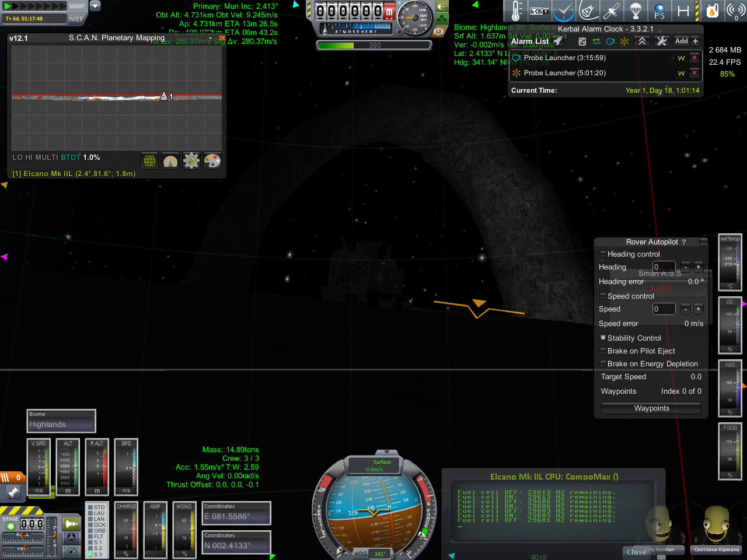The height and width of the screenshot is (560, 747).
Task: Open the kOS toolbar button
Action: pos(540,11)
